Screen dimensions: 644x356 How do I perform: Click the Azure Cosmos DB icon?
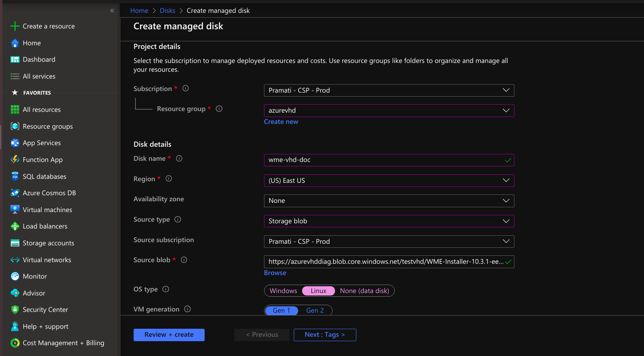pyautogui.click(x=15, y=193)
